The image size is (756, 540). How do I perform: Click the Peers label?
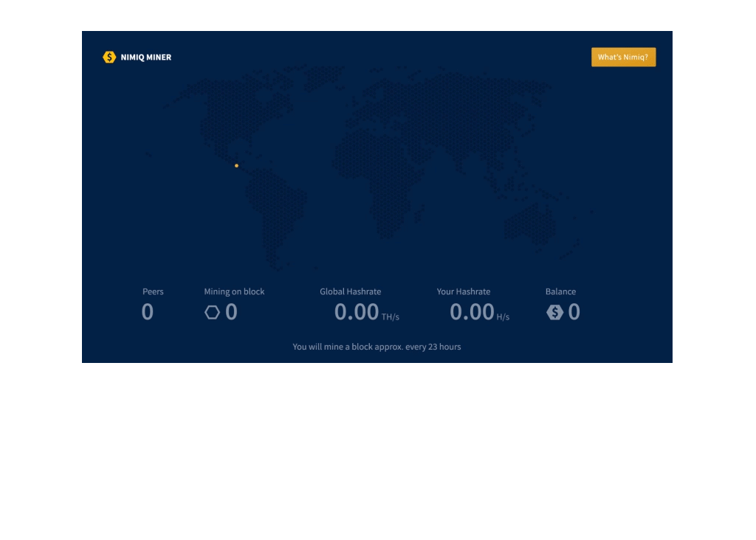[x=153, y=291]
